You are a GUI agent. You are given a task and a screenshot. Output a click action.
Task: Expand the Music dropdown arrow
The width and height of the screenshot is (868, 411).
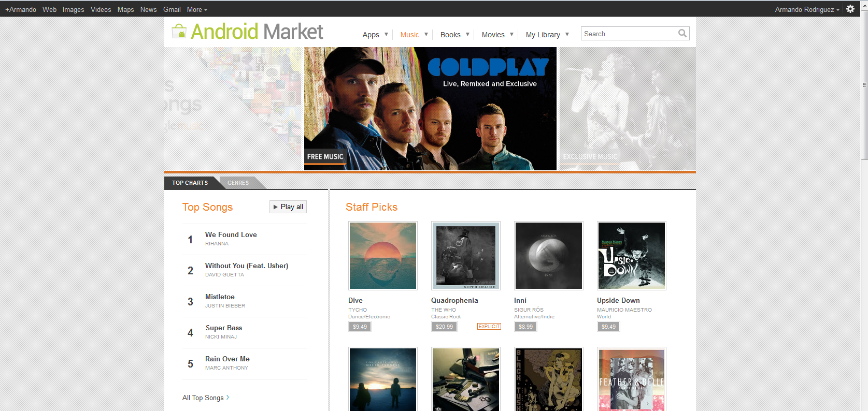coord(426,35)
